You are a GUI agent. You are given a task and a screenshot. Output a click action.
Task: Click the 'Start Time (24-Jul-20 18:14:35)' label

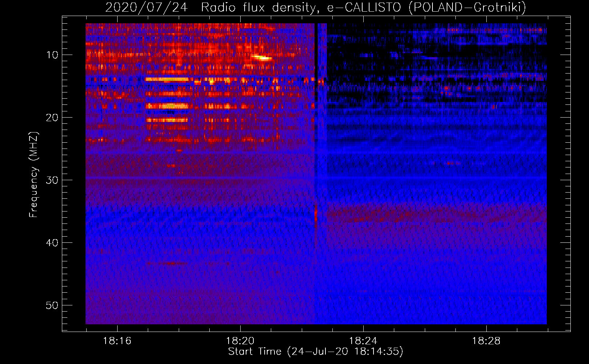[x=316, y=352]
